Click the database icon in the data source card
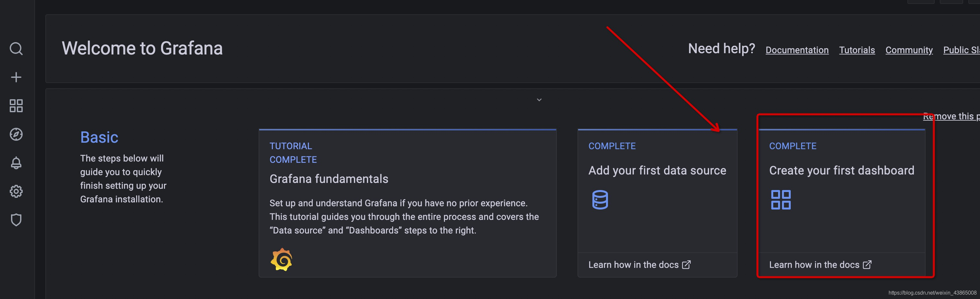The width and height of the screenshot is (980, 299). tap(600, 199)
